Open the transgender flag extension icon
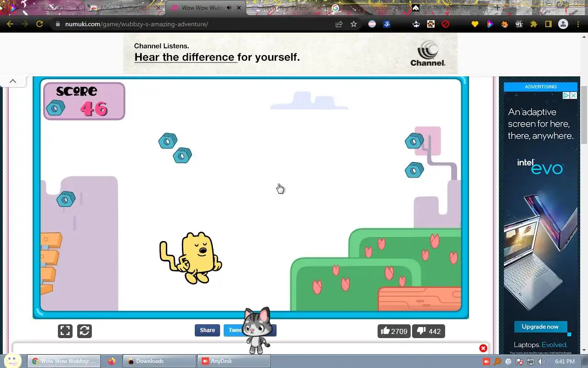Screen dimensions: 588x368 click(372, 24)
